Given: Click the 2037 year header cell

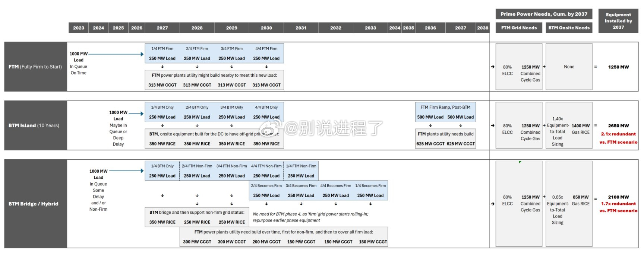Looking at the screenshot, I should coord(461,28).
